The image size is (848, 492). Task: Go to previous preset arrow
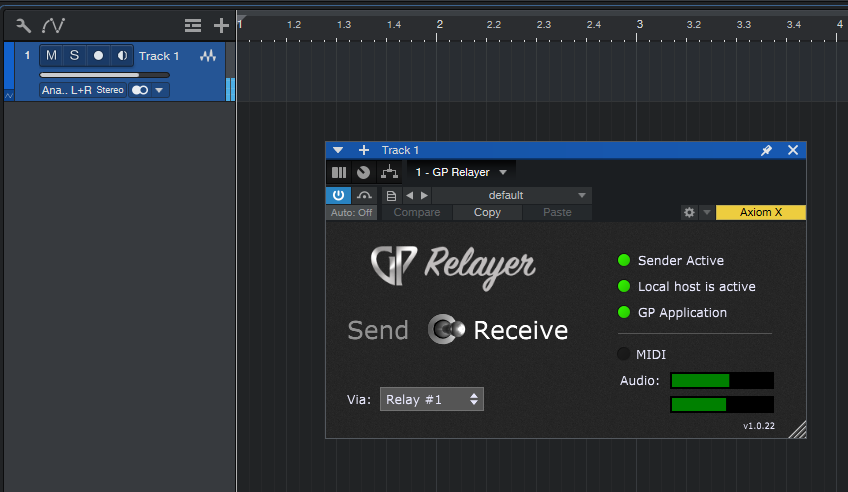click(x=409, y=196)
